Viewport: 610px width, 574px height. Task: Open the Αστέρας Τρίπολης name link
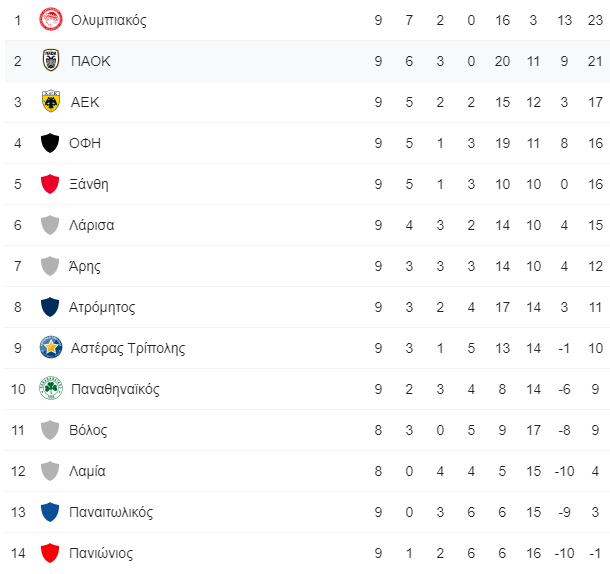coord(128,348)
